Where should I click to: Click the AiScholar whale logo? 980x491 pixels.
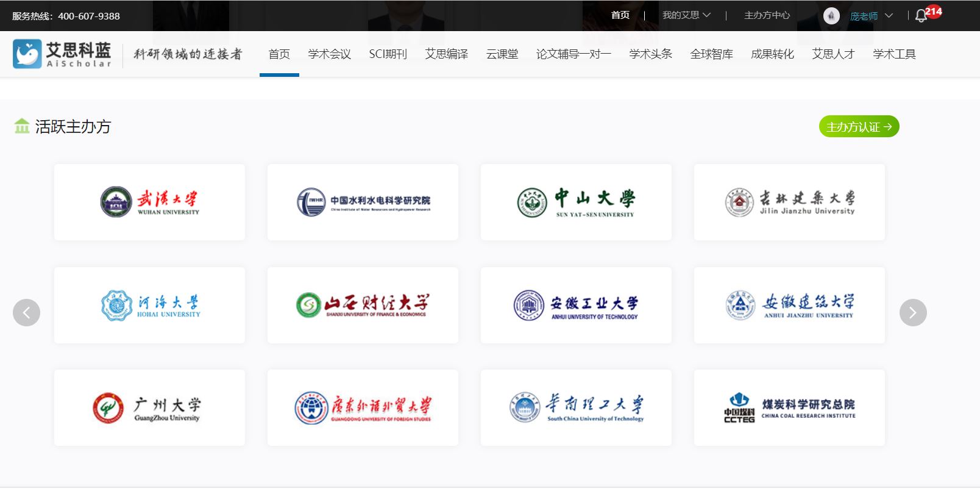pyautogui.click(x=27, y=54)
